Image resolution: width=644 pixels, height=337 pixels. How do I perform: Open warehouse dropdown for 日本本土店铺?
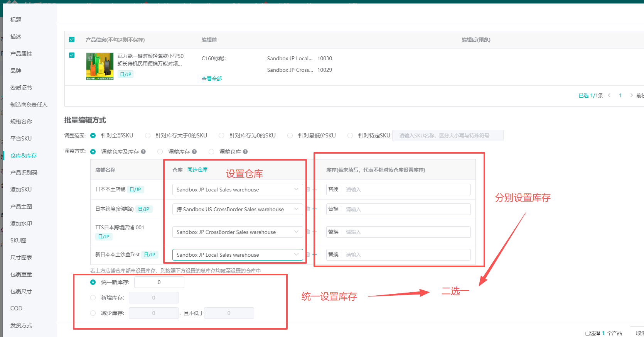(x=237, y=190)
